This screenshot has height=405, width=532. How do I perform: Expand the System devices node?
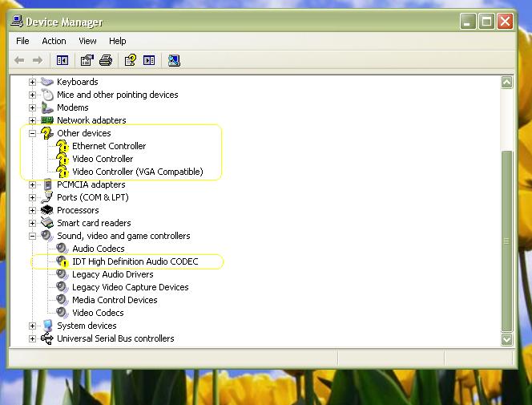tap(32, 326)
